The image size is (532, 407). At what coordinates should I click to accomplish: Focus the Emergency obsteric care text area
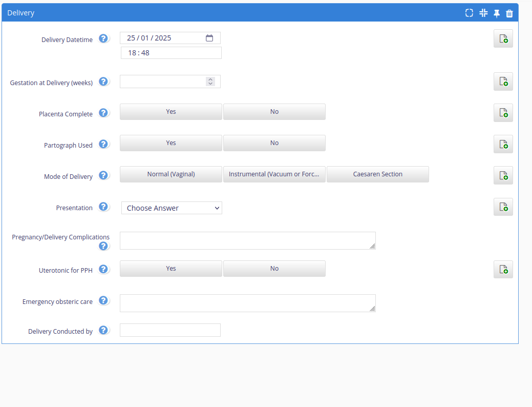coord(248,303)
